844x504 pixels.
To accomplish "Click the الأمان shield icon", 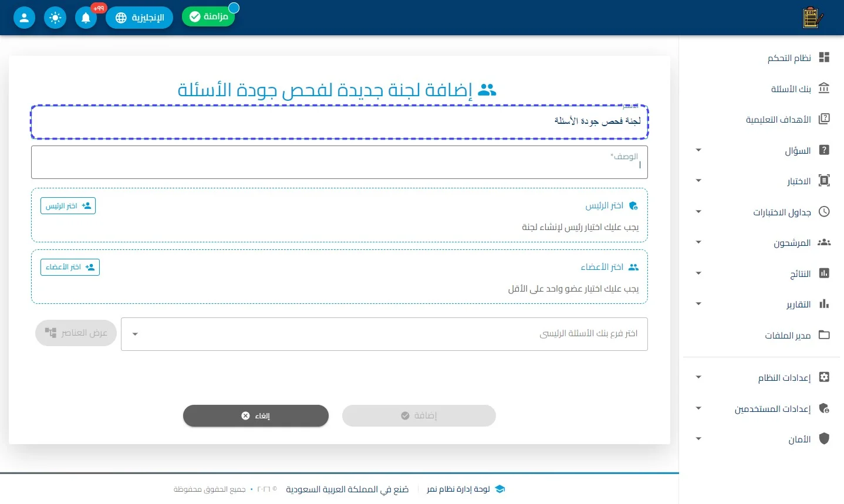I will click(x=824, y=439).
